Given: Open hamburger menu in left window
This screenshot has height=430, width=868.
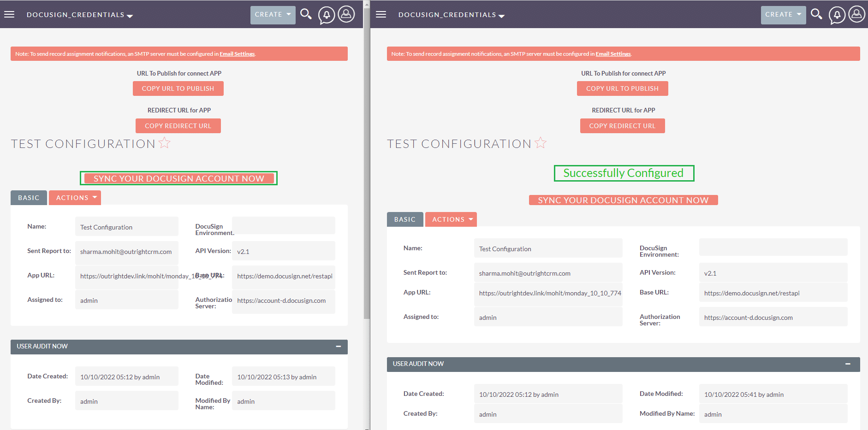Looking at the screenshot, I should (x=9, y=14).
